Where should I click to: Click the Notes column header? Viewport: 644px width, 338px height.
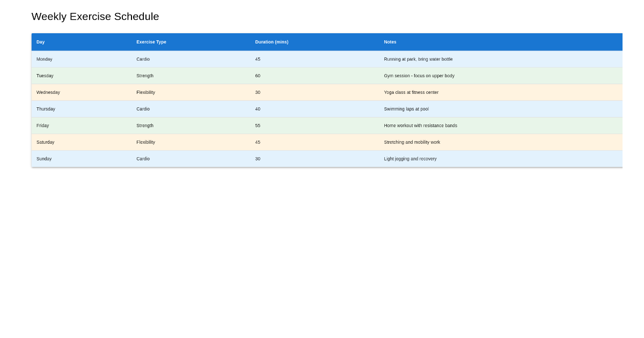click(390, 42)
